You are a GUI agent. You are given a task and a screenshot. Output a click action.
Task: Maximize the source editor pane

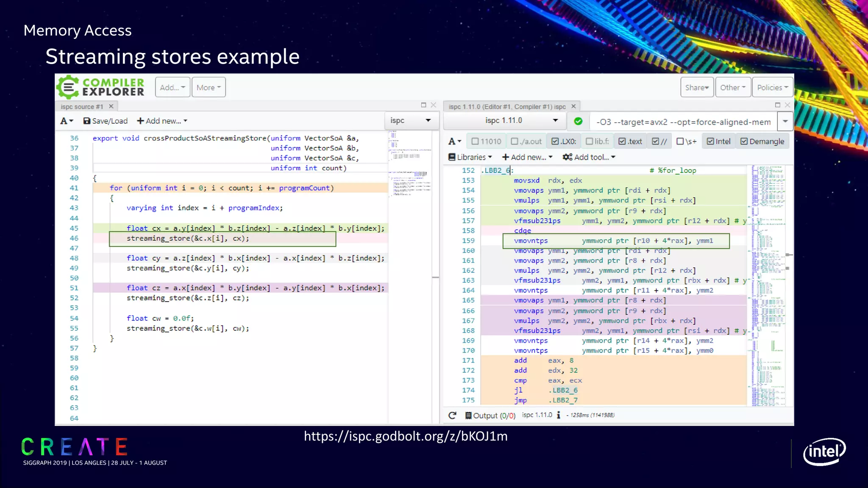pos(423,105)
